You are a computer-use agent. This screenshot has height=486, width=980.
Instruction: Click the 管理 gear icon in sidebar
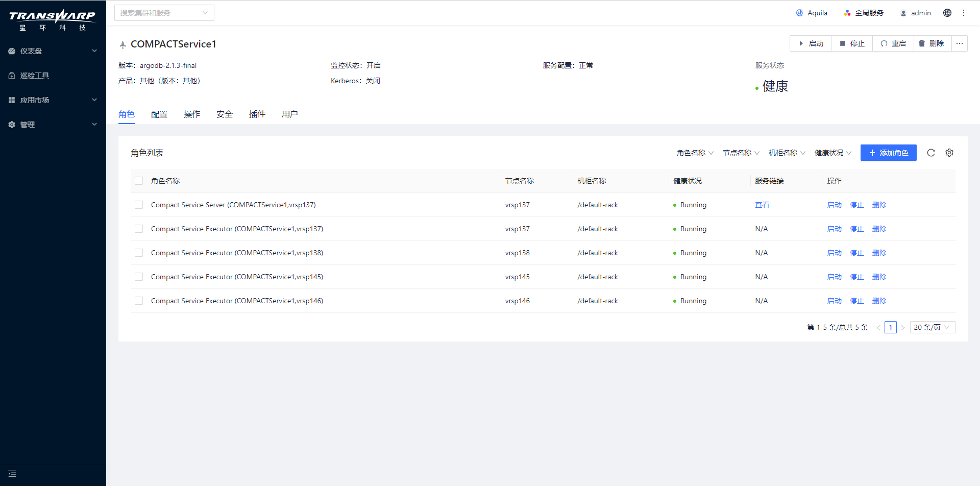coord(12,125)
